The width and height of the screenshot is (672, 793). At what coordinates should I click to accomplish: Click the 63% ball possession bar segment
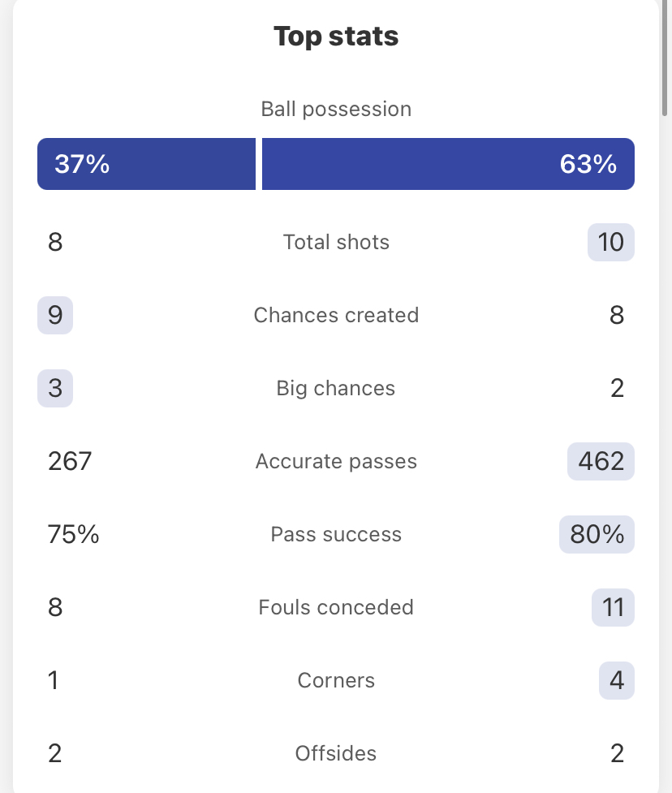448,164
